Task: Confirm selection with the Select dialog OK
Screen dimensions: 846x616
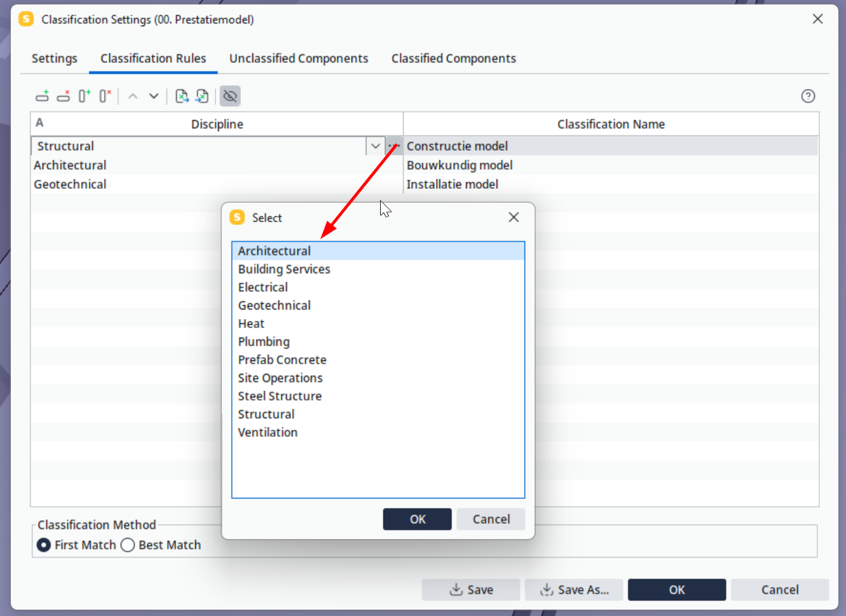Action: pyautogui.click(x=418, y=519)
